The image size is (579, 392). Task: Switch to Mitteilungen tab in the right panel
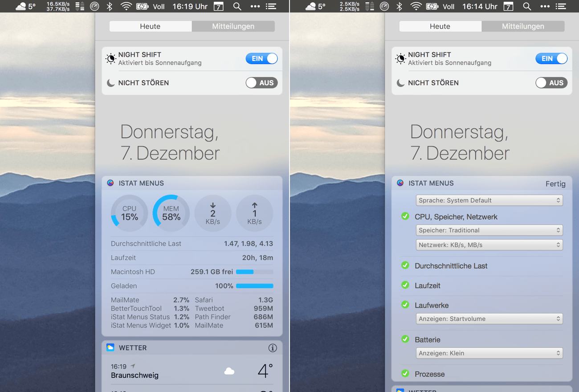(523, 26)
